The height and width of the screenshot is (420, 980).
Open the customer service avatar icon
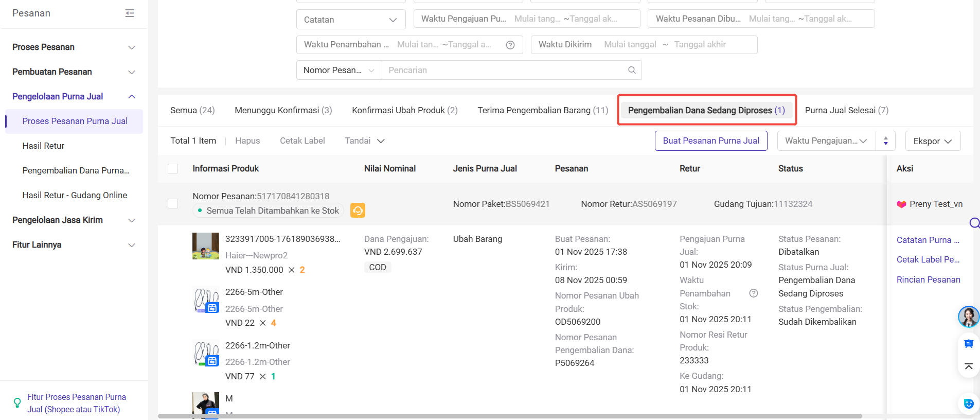pyautogui.click(x=968, y=317)
